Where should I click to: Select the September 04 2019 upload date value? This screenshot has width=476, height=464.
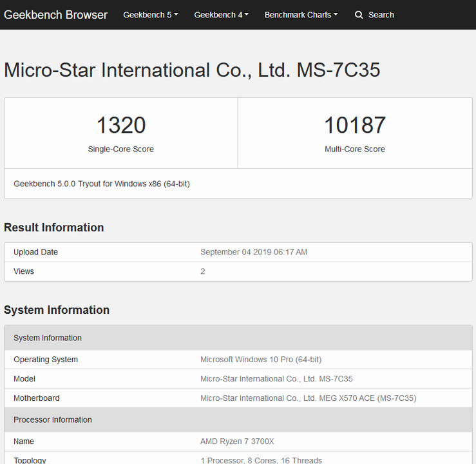pos(254,252)
